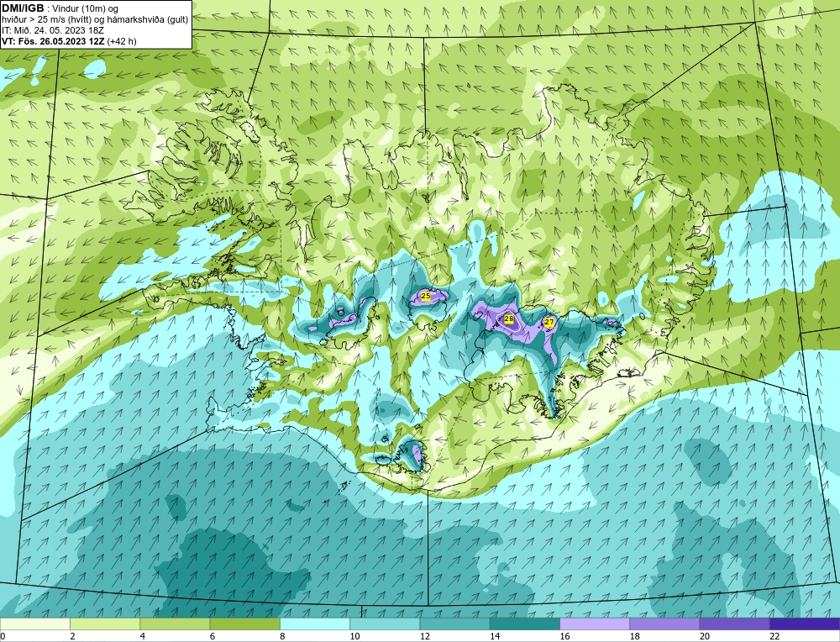
Task: Pick the medium green 4–6 scale swatch
Action: point(176,624)
